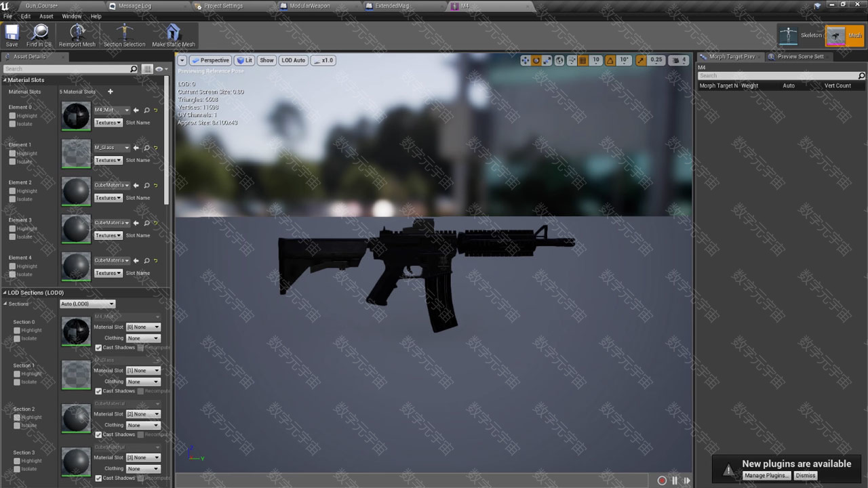Viewport: 868px width, 488px height.
Task: Open the scale snap 0.25 dropdown
Action: point(656,60)
